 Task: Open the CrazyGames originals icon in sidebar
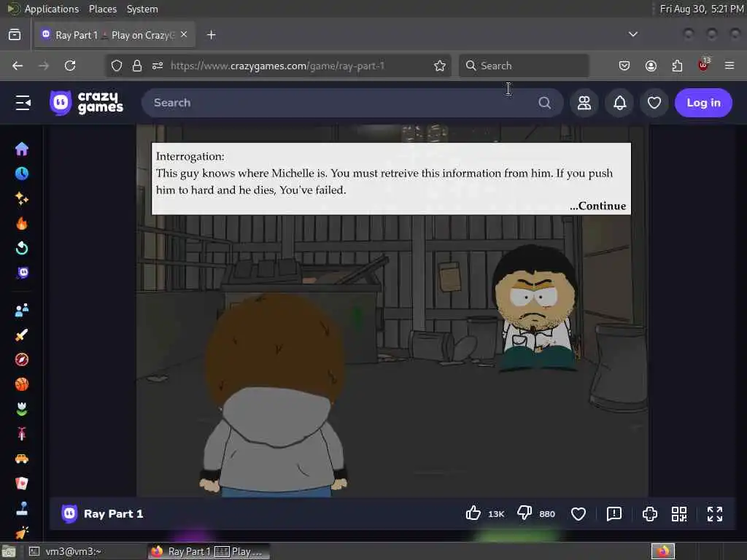tap(23, 273)
